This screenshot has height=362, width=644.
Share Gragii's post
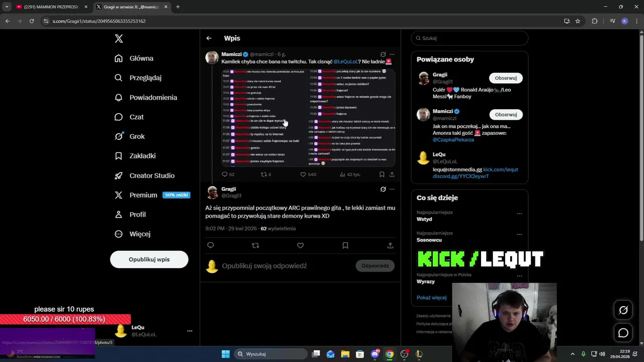pyautogui.click(x=390, y=245)
